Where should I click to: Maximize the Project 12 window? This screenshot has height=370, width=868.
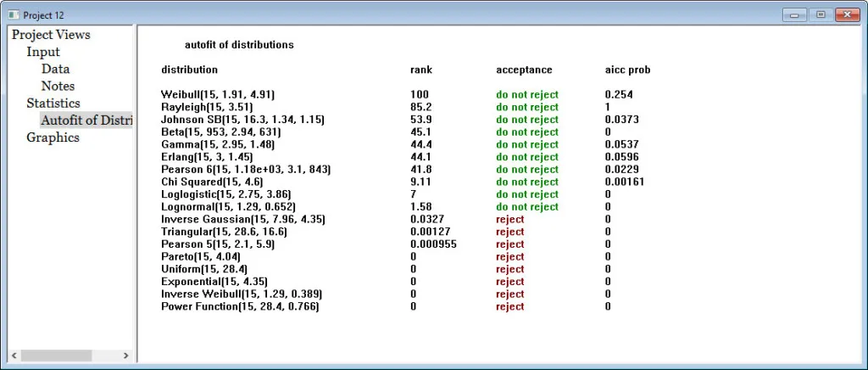[x=821, y=15]
